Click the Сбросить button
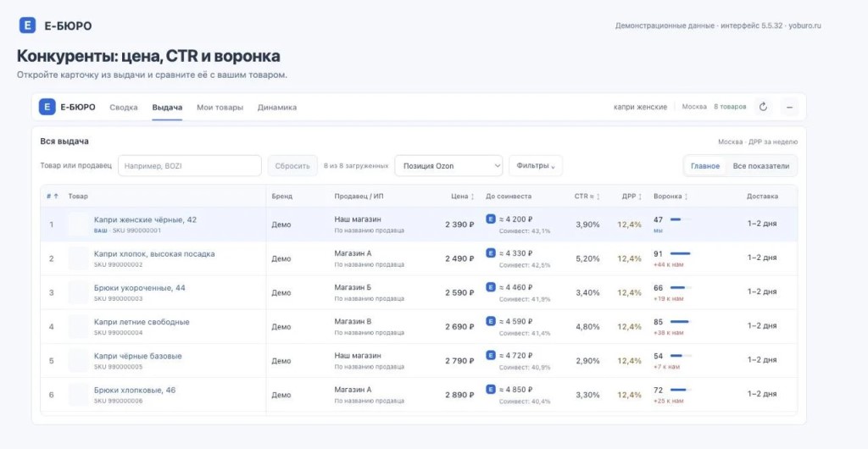 coord(292,166)
